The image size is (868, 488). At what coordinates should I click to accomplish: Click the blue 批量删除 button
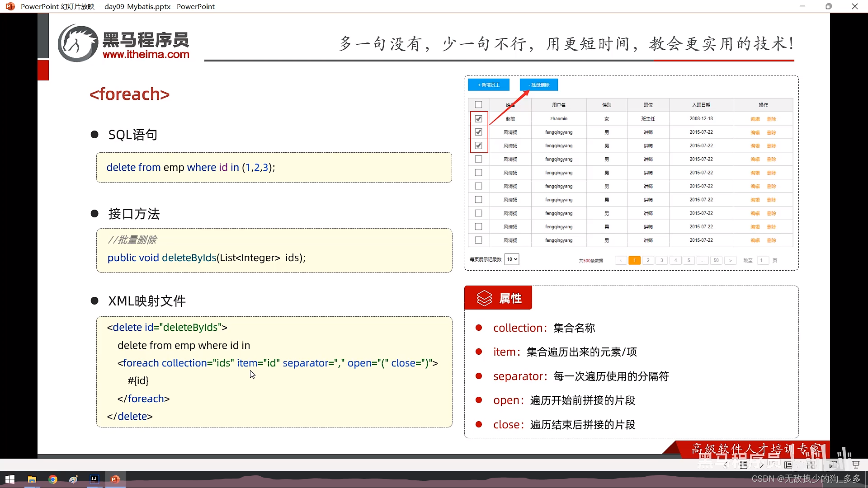pos(538,85)
